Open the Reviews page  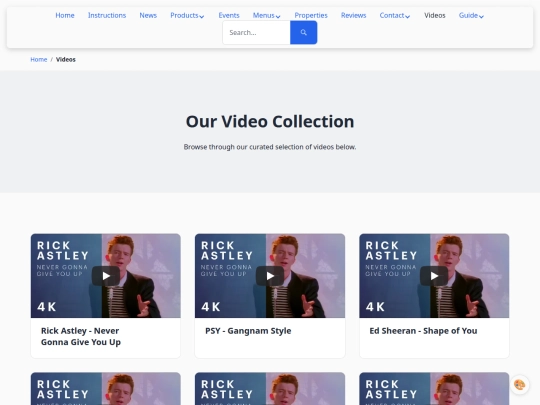point(353,15)
